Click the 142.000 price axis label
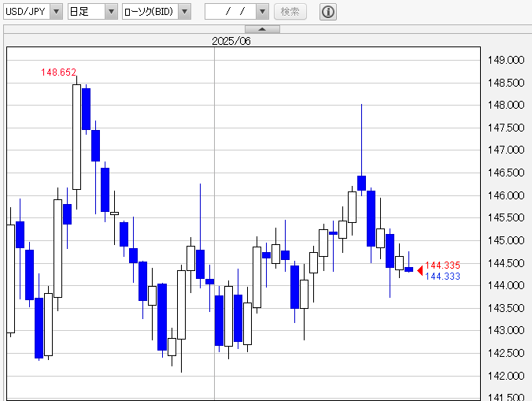The height and width of the screenshot is (401, 532). [506, 376]
